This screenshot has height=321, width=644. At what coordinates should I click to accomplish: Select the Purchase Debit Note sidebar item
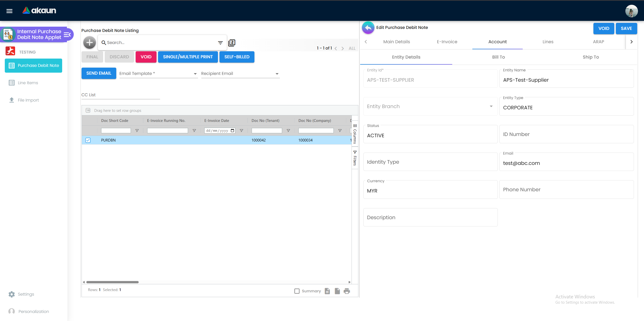33,65
